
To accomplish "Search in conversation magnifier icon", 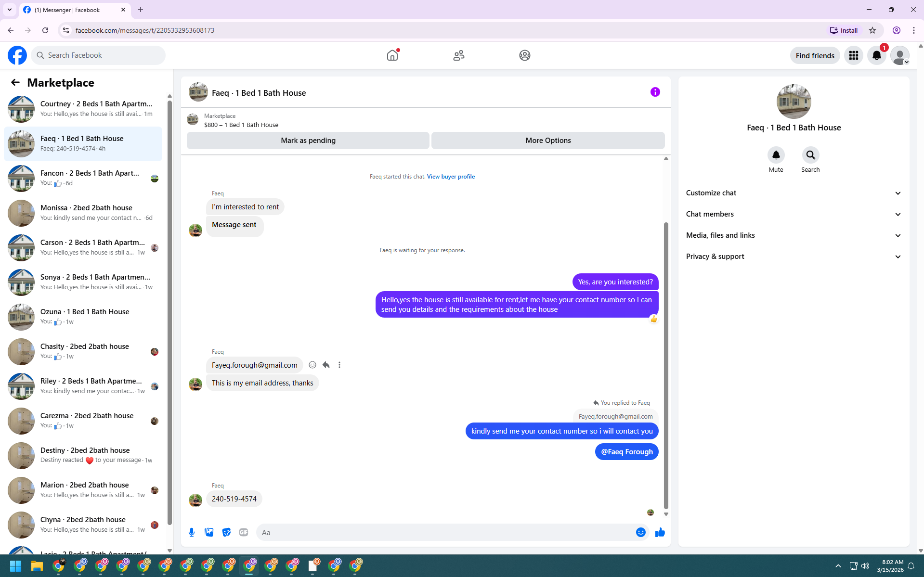I will pyautogui.click(x=811, y=155).
